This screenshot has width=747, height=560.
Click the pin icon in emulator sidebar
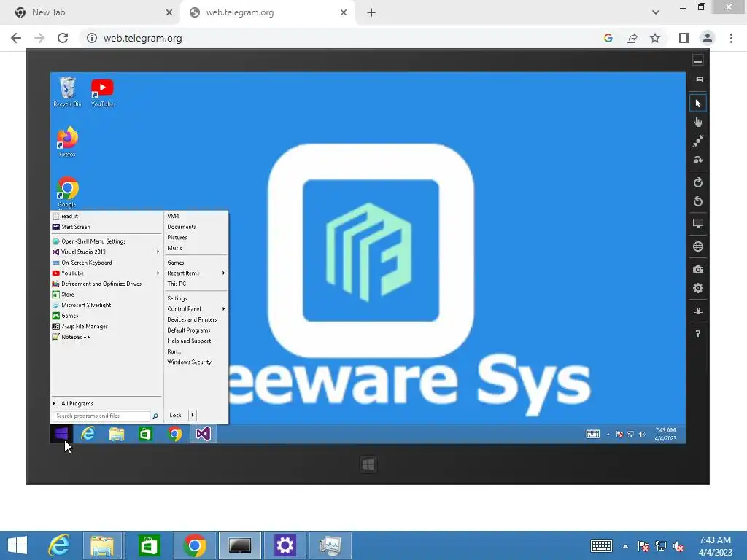click(698, 79)
